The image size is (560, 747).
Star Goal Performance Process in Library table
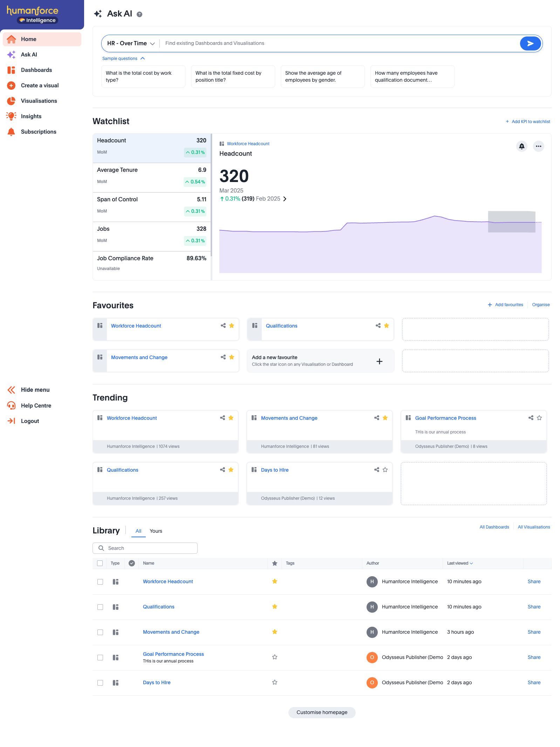pos(275,657)
